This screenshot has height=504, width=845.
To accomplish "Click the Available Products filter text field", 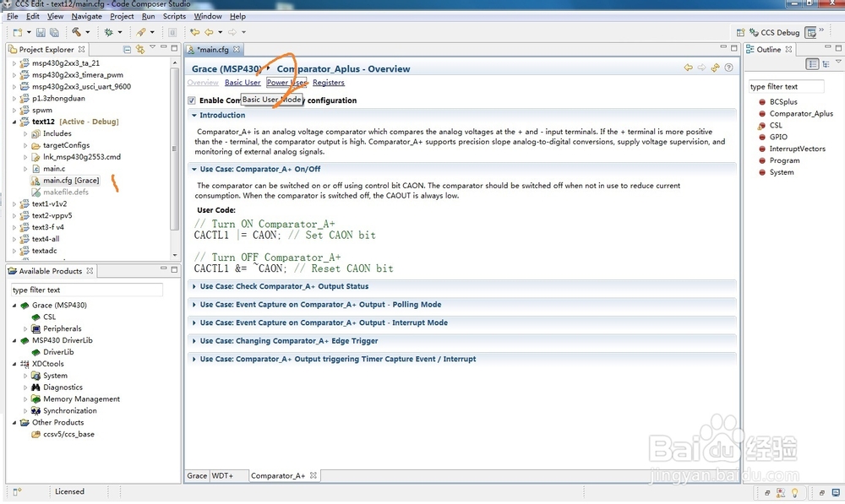I will 86,290.
